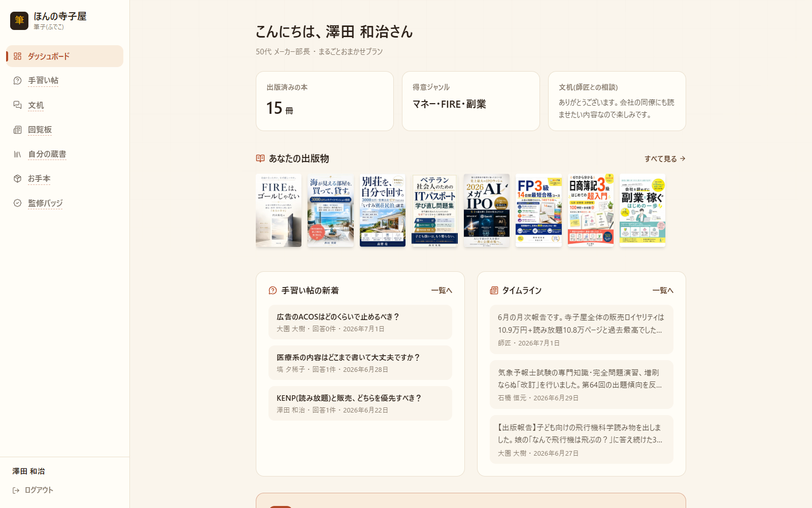
Task: Click the 回覧板 newspaper icon in sidebar
Action: point(18,130)
